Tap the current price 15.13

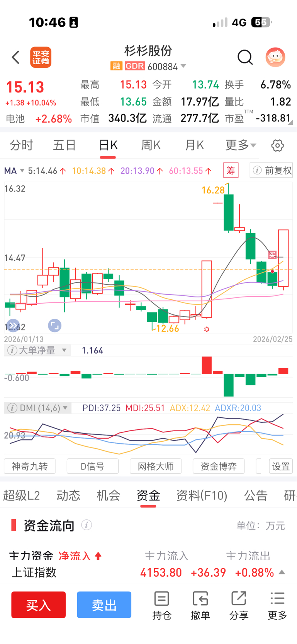(25, 87)
